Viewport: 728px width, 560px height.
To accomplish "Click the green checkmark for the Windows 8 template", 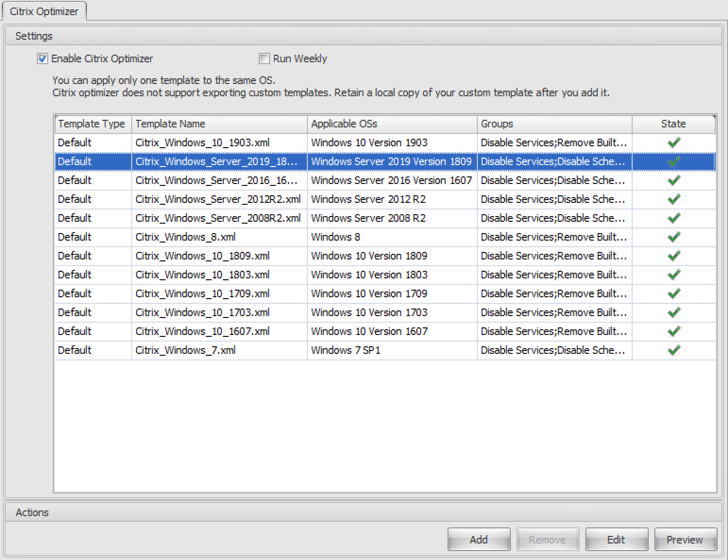I will click(674, 237).
